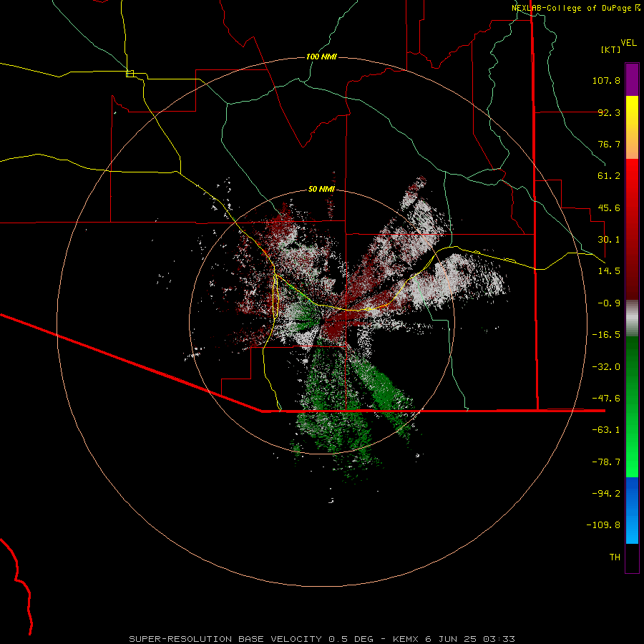This screenshot has width=644, height=644.
Task: Click the TH threshold label
Action: (615, 557)
